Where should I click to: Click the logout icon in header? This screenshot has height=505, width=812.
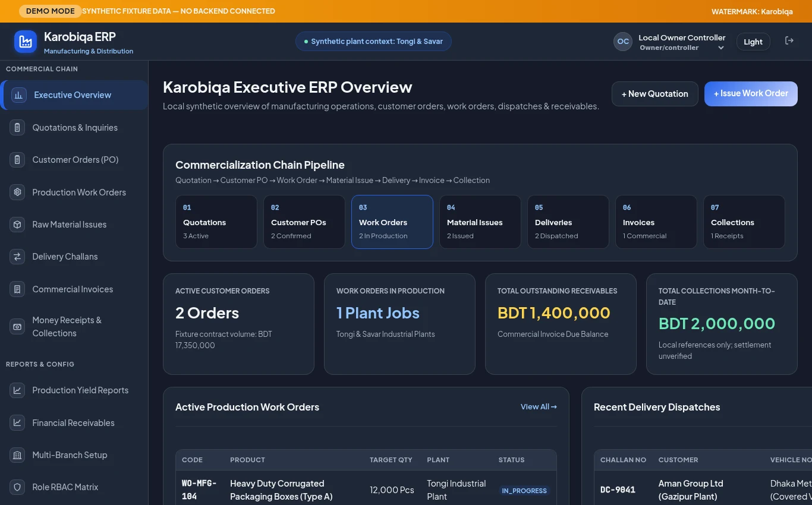(x=789, y=40)
